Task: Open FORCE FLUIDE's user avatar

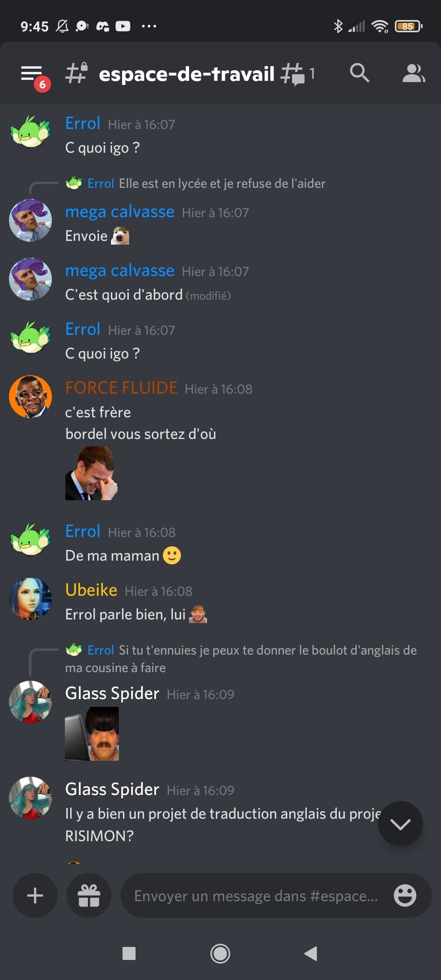Action: tap(31, 396)
